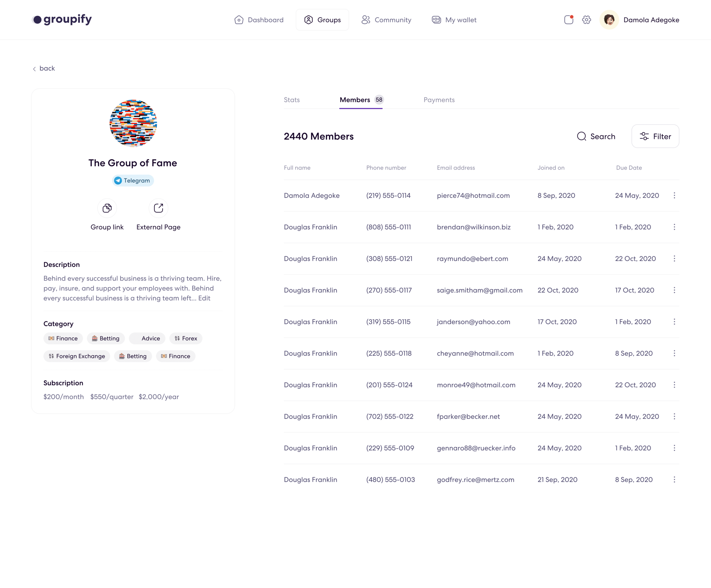The height and width of the screenshot is (588, 711).
Task: Open context menu for last Douglas Franklin entry
Action: point(674,479)
